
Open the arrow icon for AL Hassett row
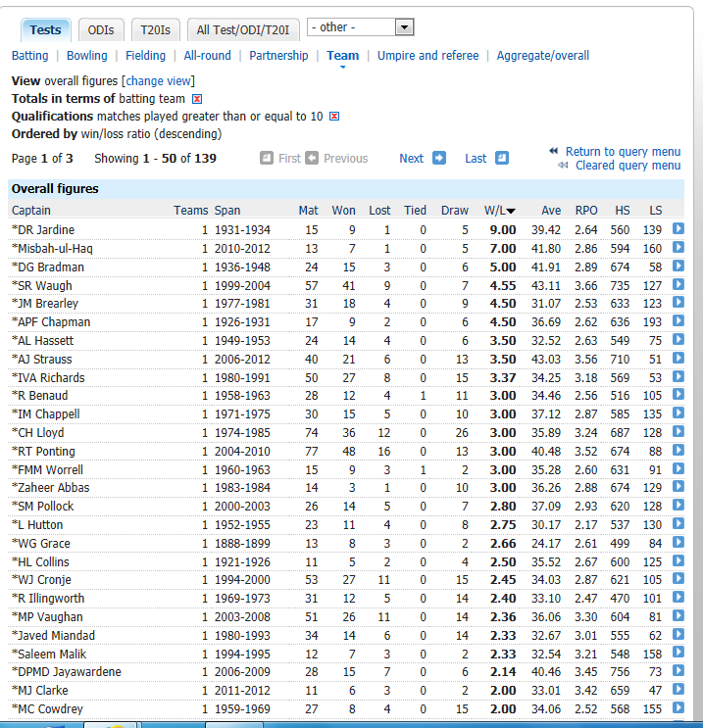[678, 339]
